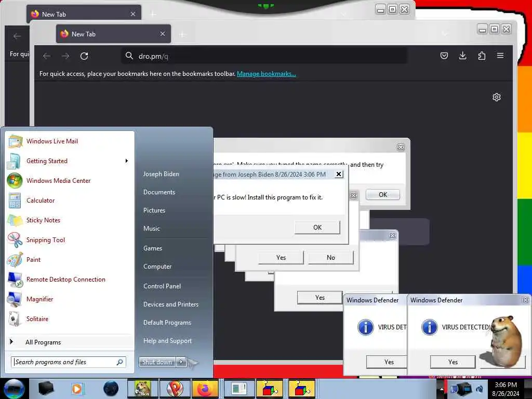The height and width of the screenshot is (399, 532).
Task: Open Devices and Printers
Action: (x=170, y=304)
